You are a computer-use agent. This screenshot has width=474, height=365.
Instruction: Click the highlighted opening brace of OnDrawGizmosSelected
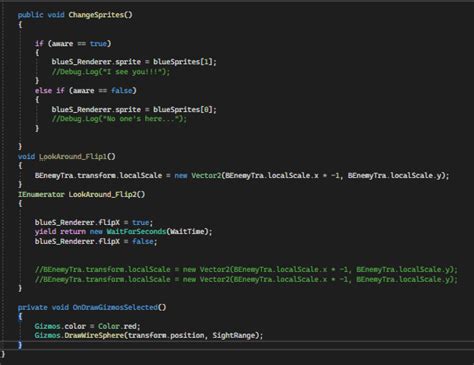pos(20,316)
